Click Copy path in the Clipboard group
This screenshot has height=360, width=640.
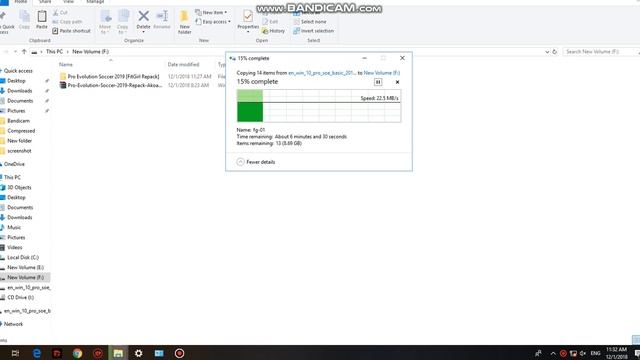click(x=67, y=22)
